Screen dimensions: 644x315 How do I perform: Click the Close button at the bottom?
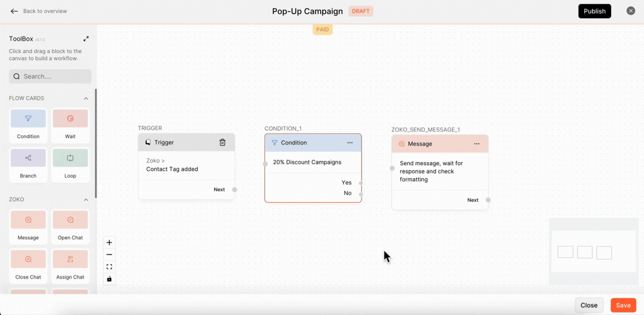589,305
